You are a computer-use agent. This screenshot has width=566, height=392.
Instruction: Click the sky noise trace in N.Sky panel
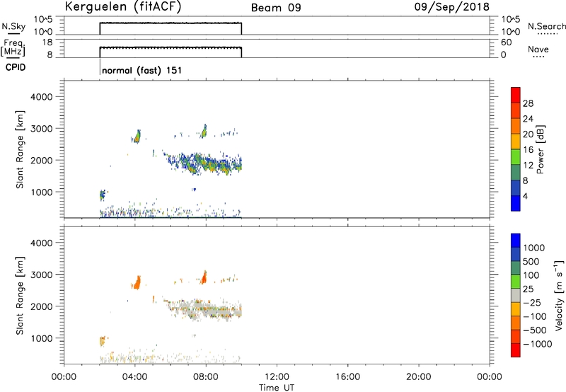[x=171, y=23]
